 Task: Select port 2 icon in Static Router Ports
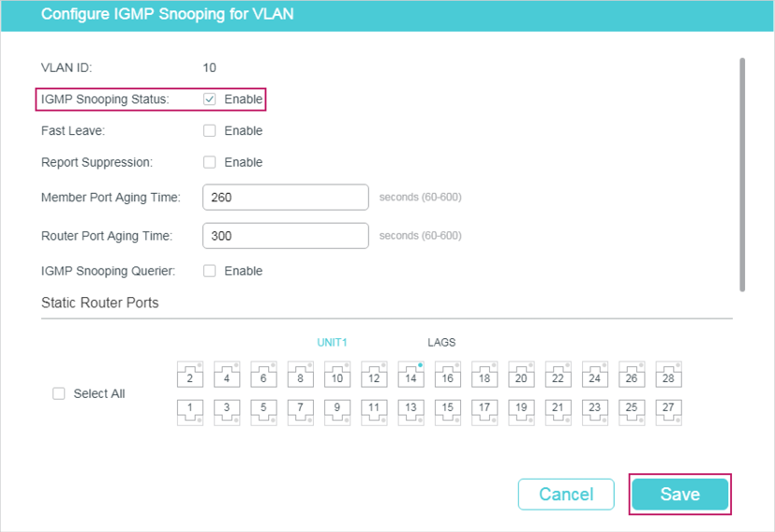[x=189, y=375]
